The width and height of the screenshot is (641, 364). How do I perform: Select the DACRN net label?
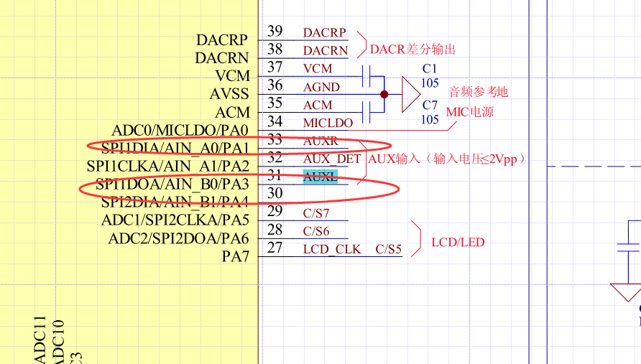coord(326,51)
